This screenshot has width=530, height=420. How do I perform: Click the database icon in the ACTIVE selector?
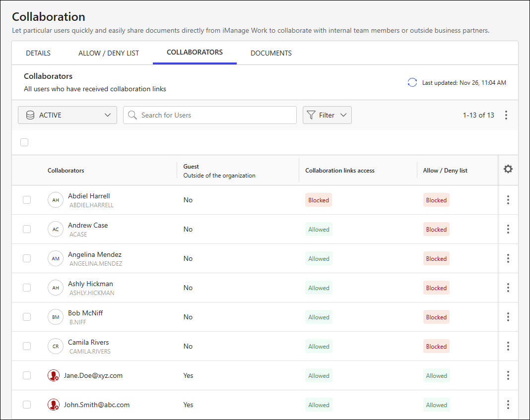[29, 115]
